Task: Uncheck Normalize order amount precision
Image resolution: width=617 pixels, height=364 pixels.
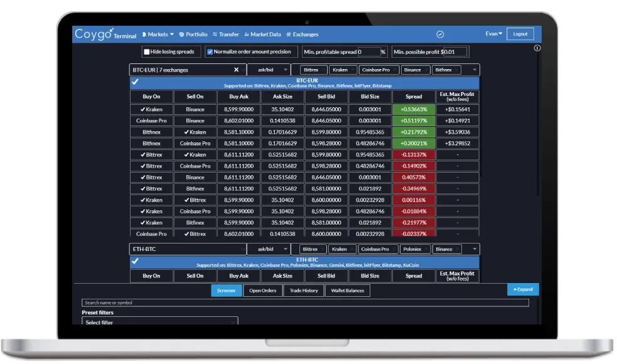Action: (210, 52)
